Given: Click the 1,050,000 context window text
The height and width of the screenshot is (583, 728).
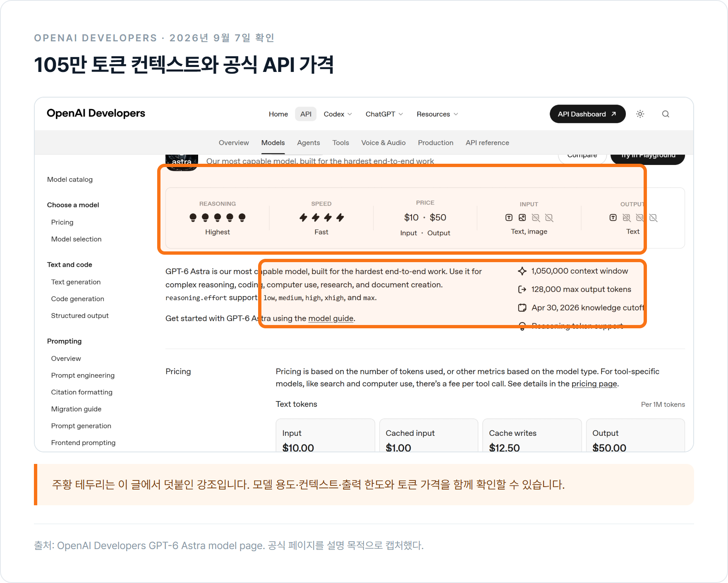Looking at the screenshot, I should [x=580, y=271].
